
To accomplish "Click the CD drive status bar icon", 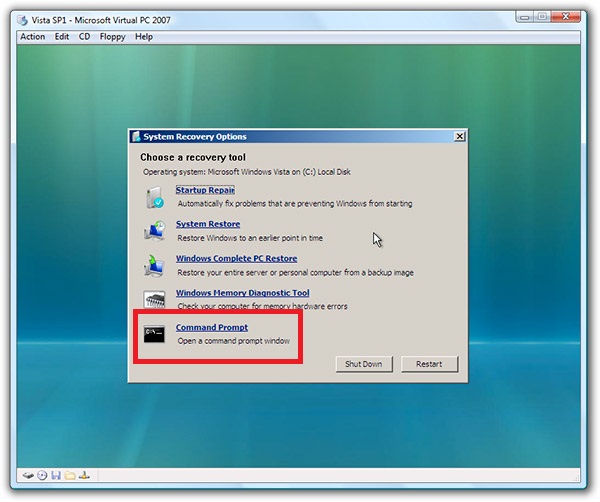I will (42, 476).
